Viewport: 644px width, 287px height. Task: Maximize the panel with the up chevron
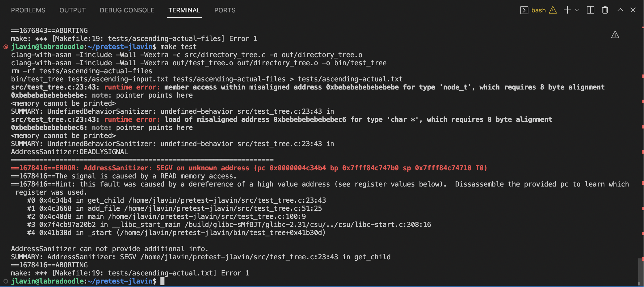[620, 10]
